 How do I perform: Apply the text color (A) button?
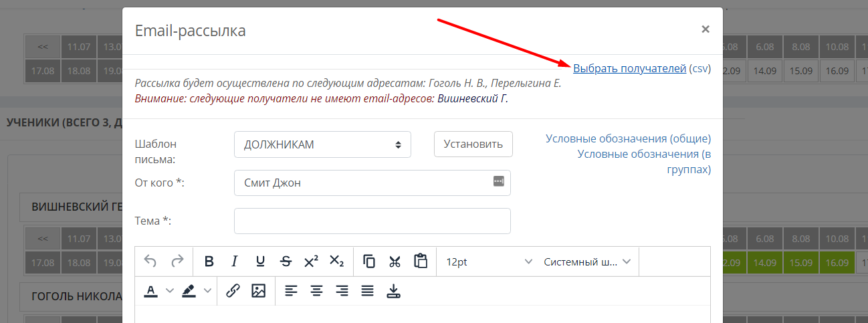151,291
